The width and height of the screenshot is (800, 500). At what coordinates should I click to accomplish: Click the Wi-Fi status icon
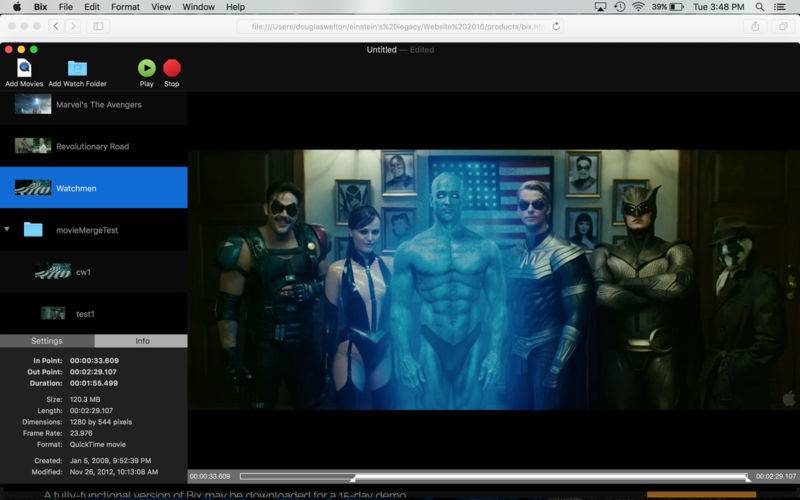(638, 7)
